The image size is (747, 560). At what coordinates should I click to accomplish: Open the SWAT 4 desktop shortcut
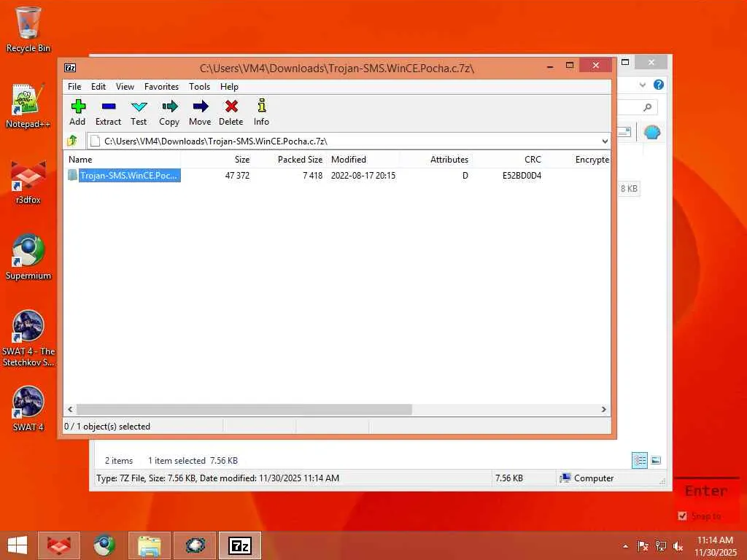pos(28,408)
